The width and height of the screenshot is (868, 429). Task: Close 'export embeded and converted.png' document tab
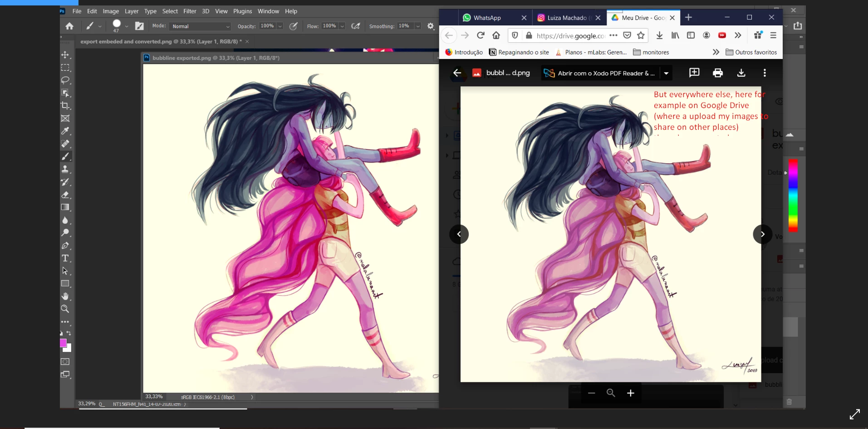[247, 41]
